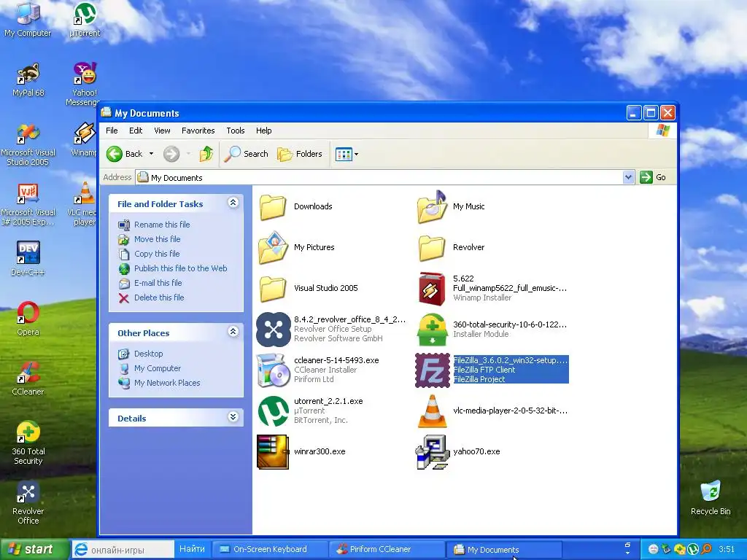Select the utorrent_2.2.1.exe icon

[273, 411]
